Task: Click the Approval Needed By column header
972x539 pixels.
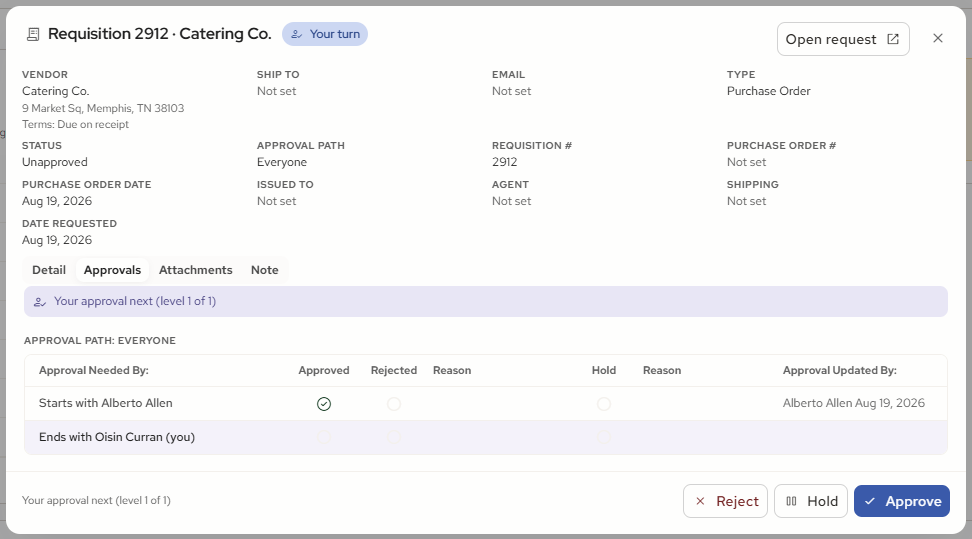Action: pos(94,370)
